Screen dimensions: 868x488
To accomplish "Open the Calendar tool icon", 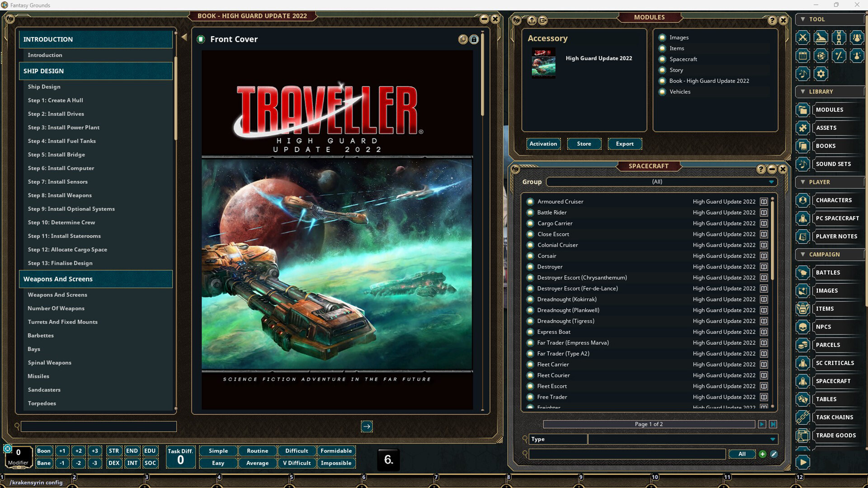I will (x=803, y=56).
